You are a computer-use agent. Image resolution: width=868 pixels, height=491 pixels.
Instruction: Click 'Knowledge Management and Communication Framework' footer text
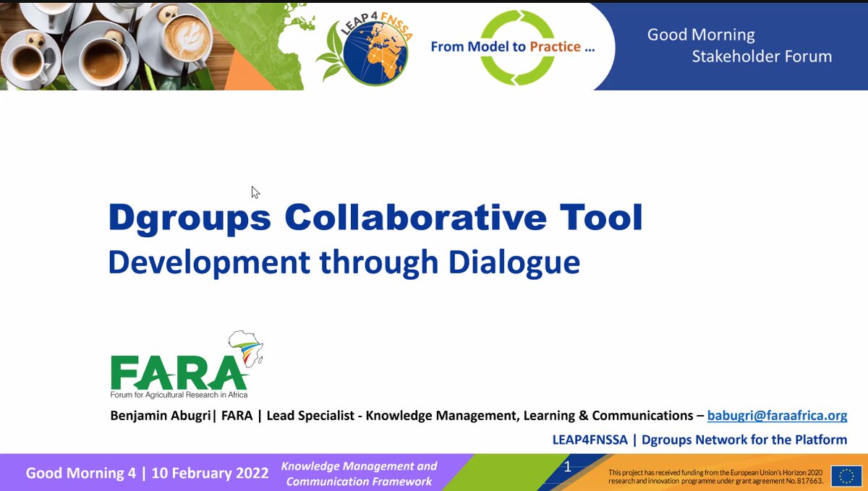click(x=359, y=474)
